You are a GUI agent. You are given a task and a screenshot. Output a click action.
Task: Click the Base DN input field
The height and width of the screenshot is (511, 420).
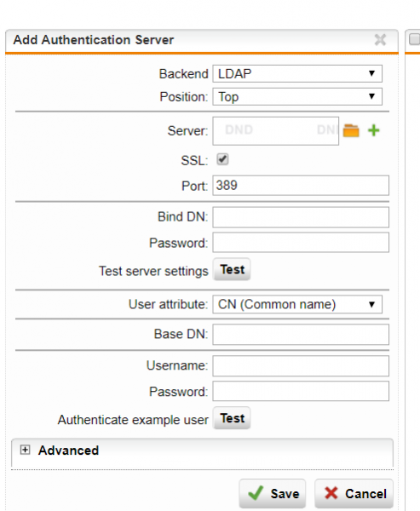301,335
